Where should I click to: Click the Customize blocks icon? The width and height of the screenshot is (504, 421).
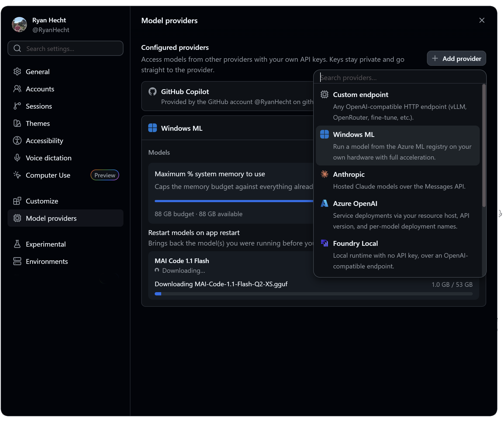pyautogui.click(x=17, y=201)
